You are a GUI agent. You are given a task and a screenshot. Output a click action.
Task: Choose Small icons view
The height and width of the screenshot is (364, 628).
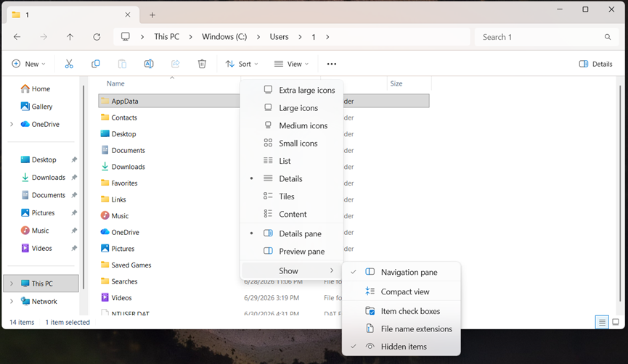click(292, 143)
